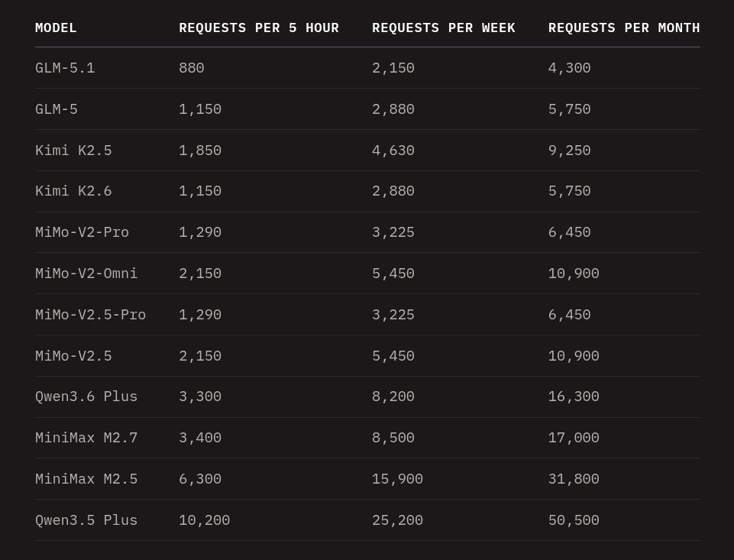Click the MiniMax M2.5 row label
This screenshot has height=560, width=734.
[x=86, y=479]
